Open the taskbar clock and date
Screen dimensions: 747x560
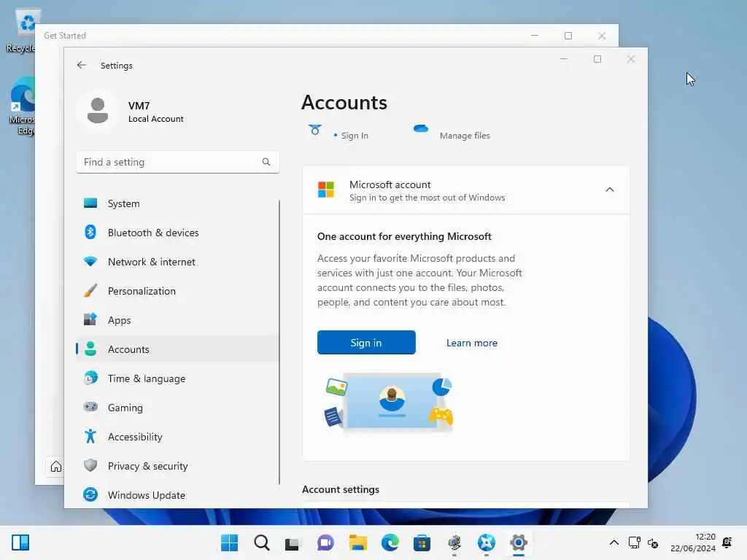(693, 542)
